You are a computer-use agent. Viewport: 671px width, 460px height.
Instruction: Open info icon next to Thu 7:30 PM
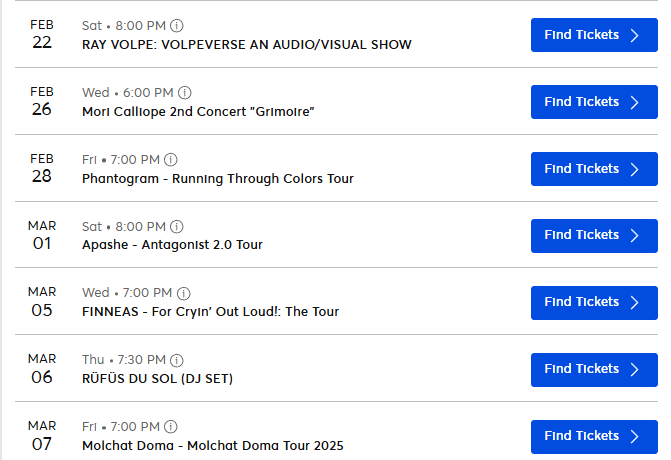click(177, 360)
